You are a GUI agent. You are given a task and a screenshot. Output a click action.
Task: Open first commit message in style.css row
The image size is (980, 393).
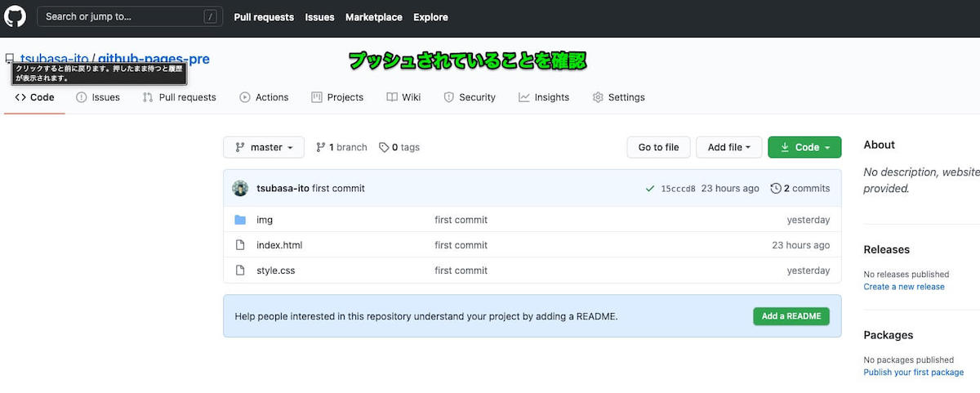tap(461, 270)
